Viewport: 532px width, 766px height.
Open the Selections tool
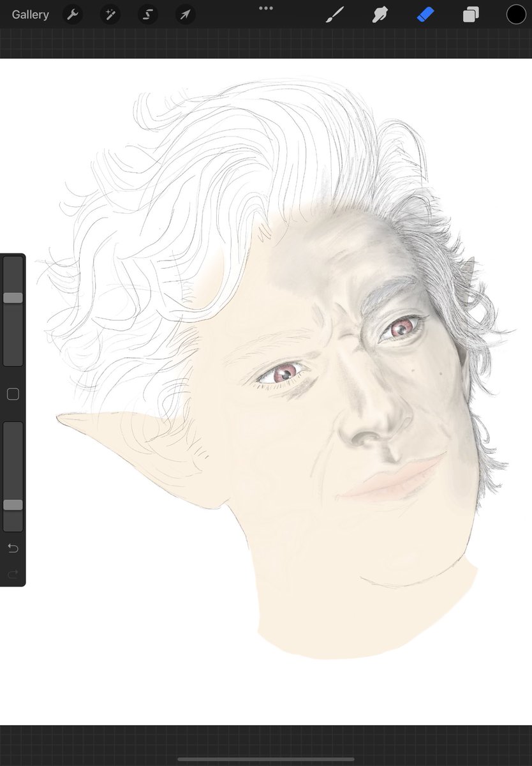tap(147, 14)
